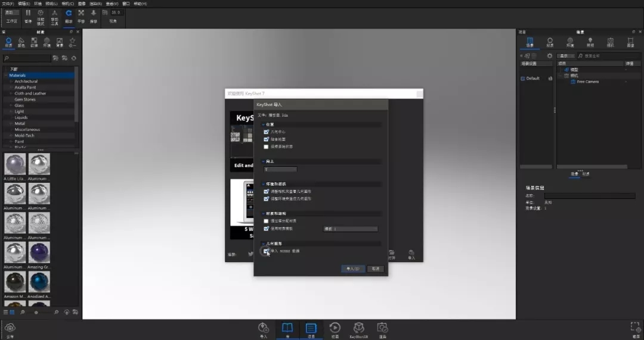Open the Favorites star library tab
The height and width of the screenshot is (340, 644).
tap(72, 40)
